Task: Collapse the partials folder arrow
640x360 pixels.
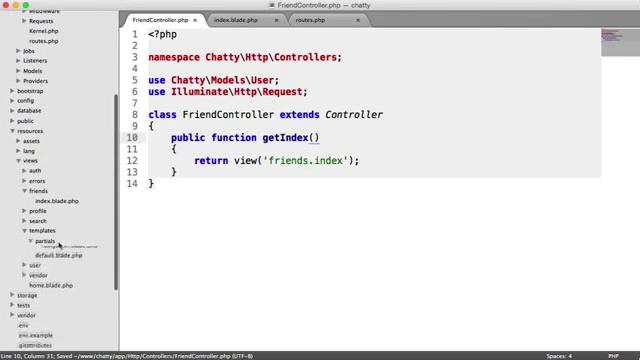Action: click(30, 241)
